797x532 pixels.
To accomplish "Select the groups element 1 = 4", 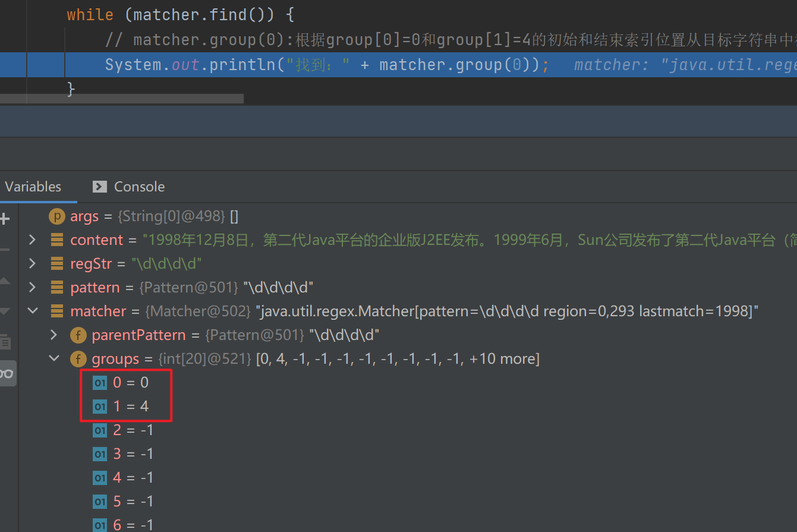I will 131,407.
